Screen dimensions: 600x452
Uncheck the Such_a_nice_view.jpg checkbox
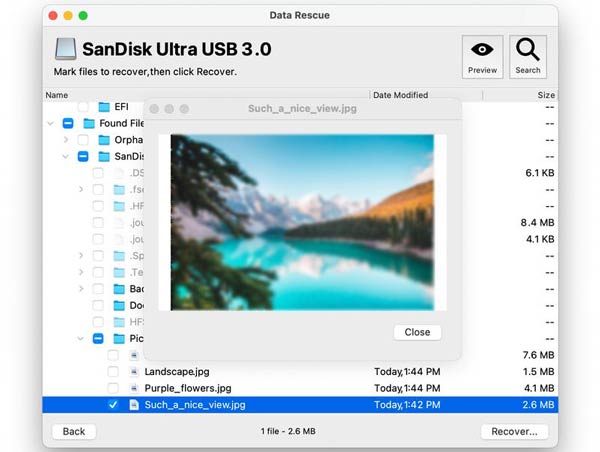pos(113,405)
